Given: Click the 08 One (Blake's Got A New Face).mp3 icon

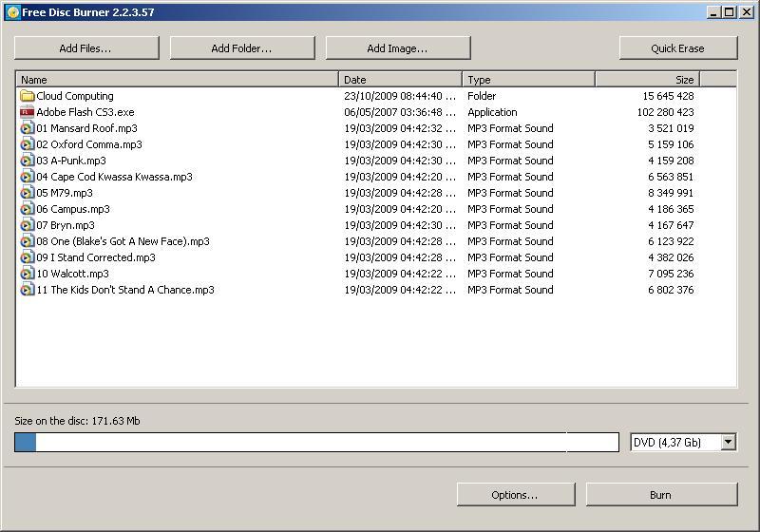Looking at the screenshot, I should click(28, 241).
